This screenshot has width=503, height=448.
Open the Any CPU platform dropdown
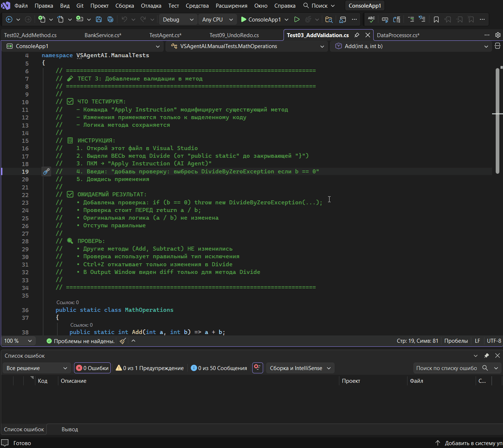pyautogui.click(x=217, y=19)
